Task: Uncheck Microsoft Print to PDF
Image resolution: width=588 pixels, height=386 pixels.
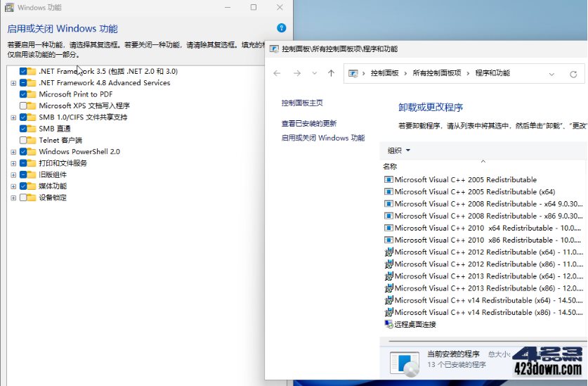Action: pos(23,94)
